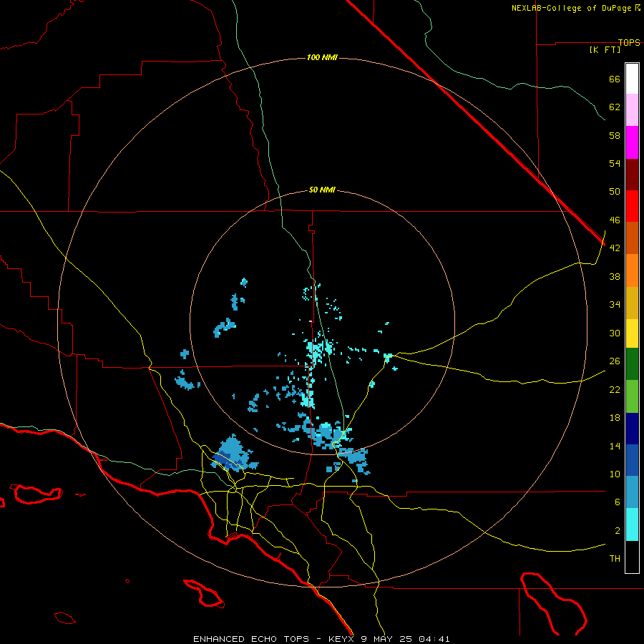Click the "50 NMI" range ring label
This screenshot has height=644, width=644.
click(322, 190)
